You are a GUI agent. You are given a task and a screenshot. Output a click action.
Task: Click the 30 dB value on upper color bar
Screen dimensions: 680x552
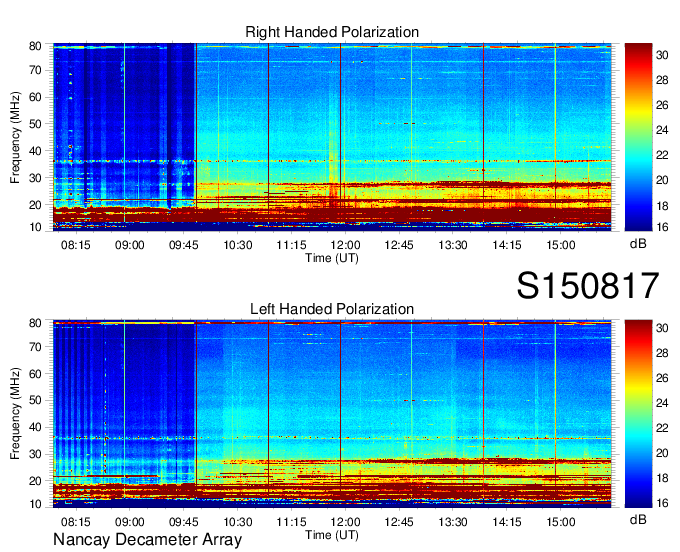pyautogui.click(x=662, y=55)
